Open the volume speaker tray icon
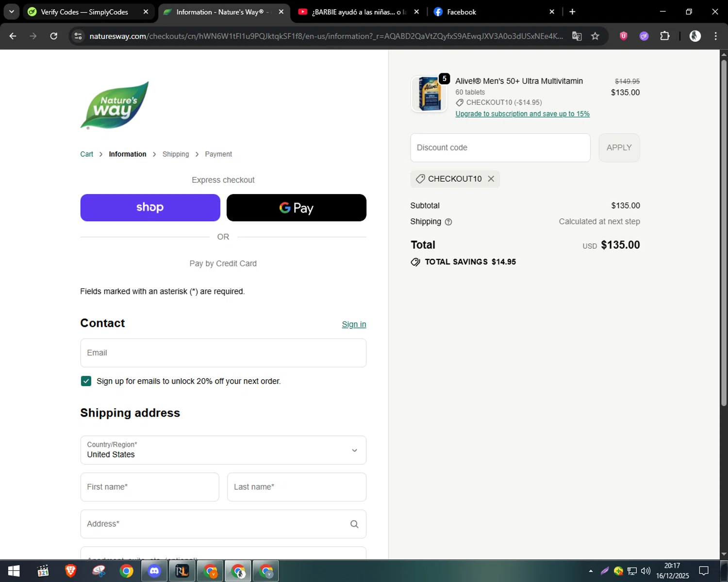Viewport: 728px width, 582px height. 645,571
